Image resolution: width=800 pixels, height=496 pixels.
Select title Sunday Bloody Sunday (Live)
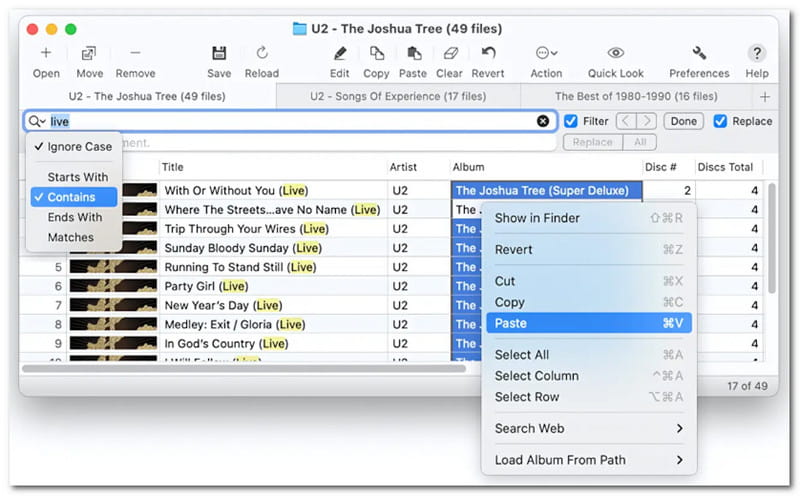click(x=243, y=249)
